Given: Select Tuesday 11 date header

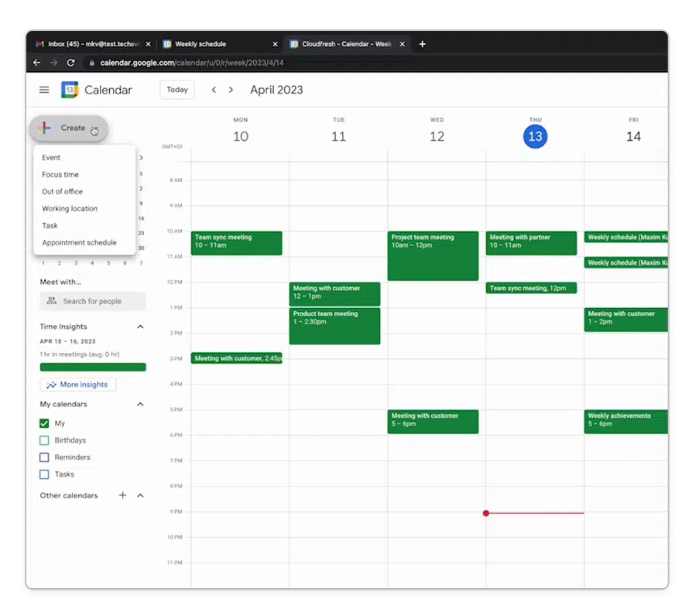Looking at the screenshot, I should 338,137.
